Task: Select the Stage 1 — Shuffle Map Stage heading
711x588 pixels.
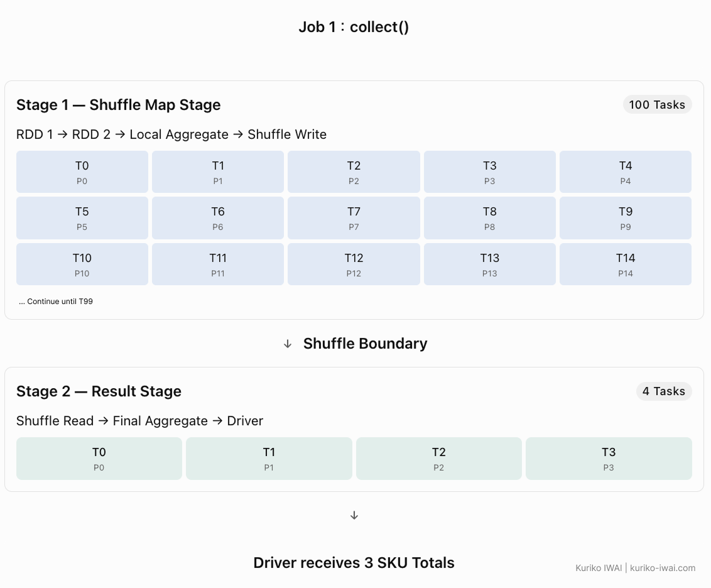Action: [x=118, y=105]
